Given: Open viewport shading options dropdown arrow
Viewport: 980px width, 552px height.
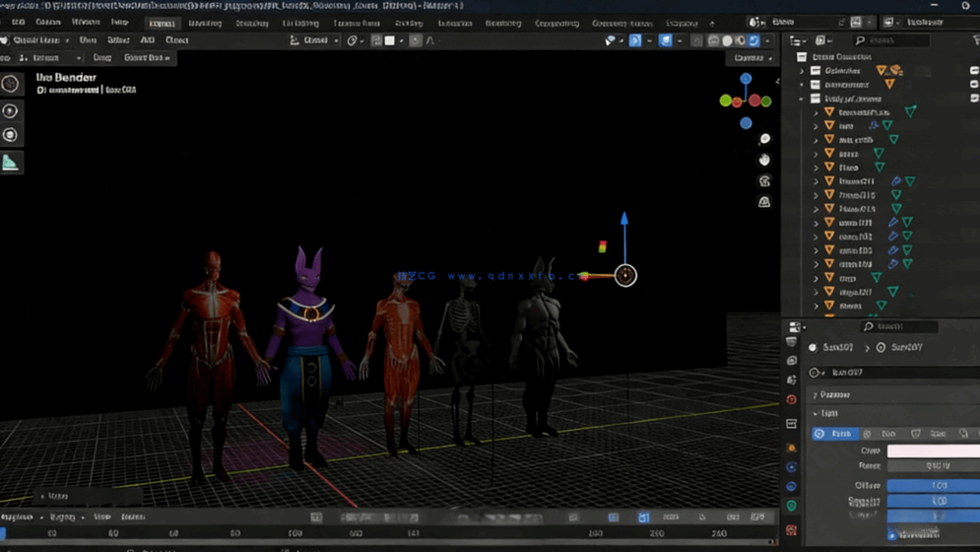Looking at the screenshot, I should point(768,40).
